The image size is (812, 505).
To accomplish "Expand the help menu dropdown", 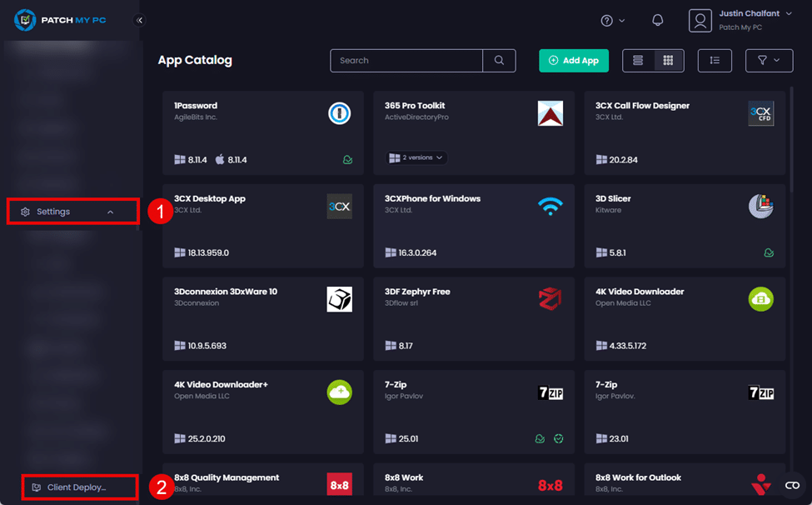I will (x=613, y=21).
